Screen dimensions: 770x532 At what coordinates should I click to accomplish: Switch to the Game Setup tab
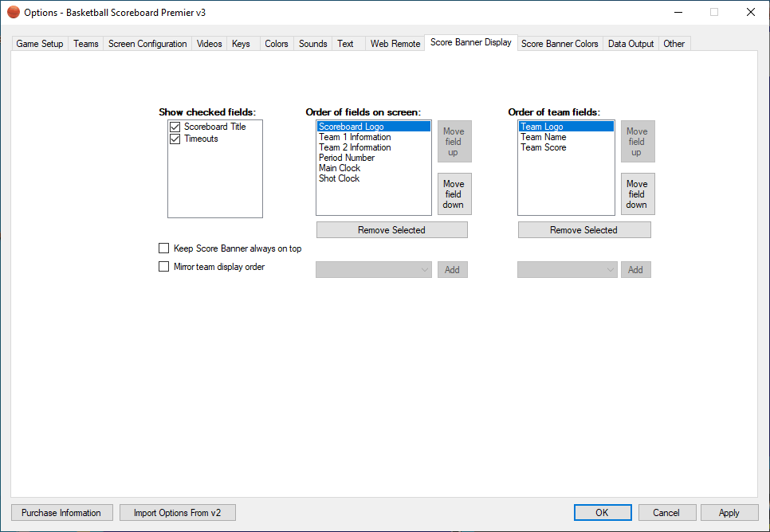40,44
